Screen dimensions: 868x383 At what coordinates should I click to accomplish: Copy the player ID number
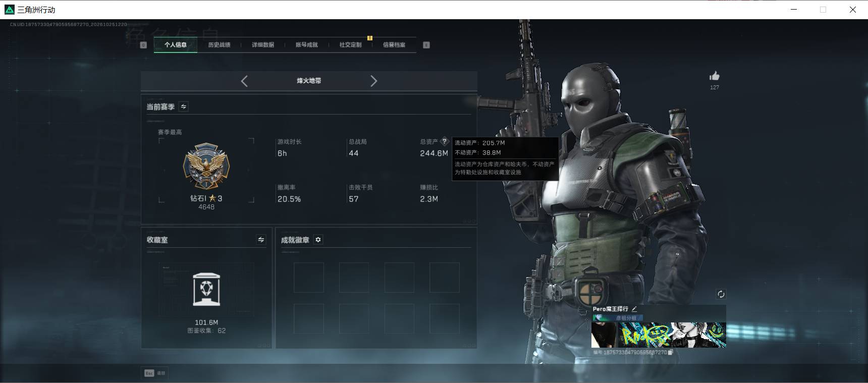(670, 352)
